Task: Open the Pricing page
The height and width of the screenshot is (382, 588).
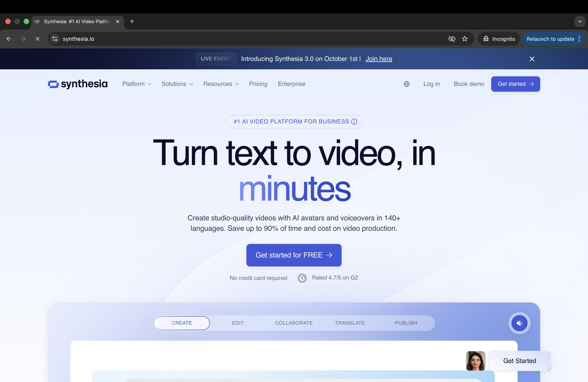Action: point(258,84)
